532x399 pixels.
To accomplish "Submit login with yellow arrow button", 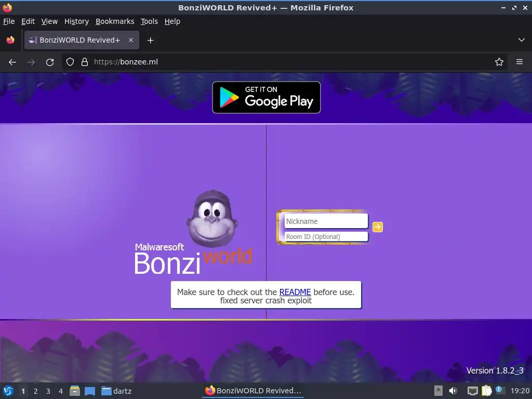I will [x=378, y=227].
